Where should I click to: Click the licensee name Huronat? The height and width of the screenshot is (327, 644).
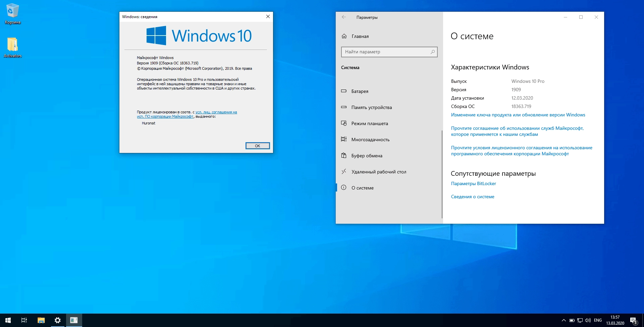point(149,123)
